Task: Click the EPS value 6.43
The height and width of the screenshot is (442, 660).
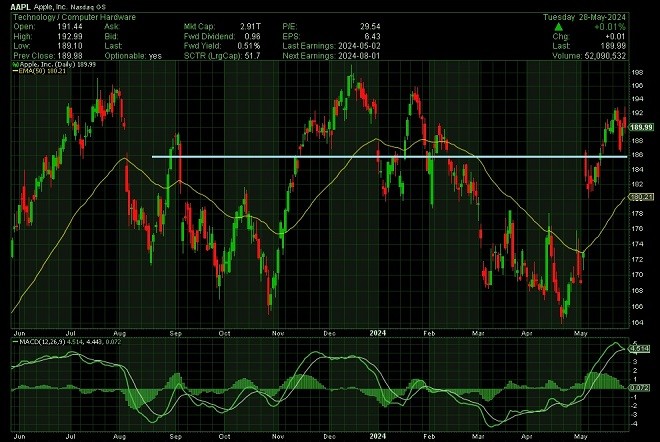Action: click(373, 36)
